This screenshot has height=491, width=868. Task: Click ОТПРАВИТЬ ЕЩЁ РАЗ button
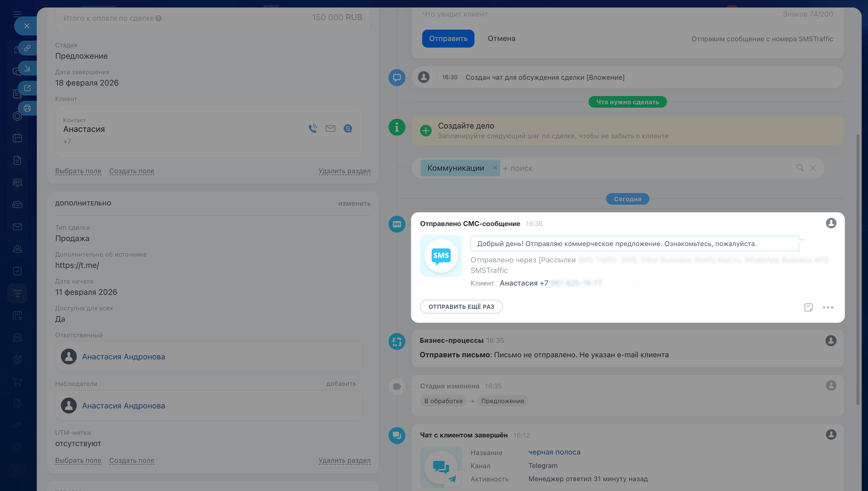[x=461, y=307]
